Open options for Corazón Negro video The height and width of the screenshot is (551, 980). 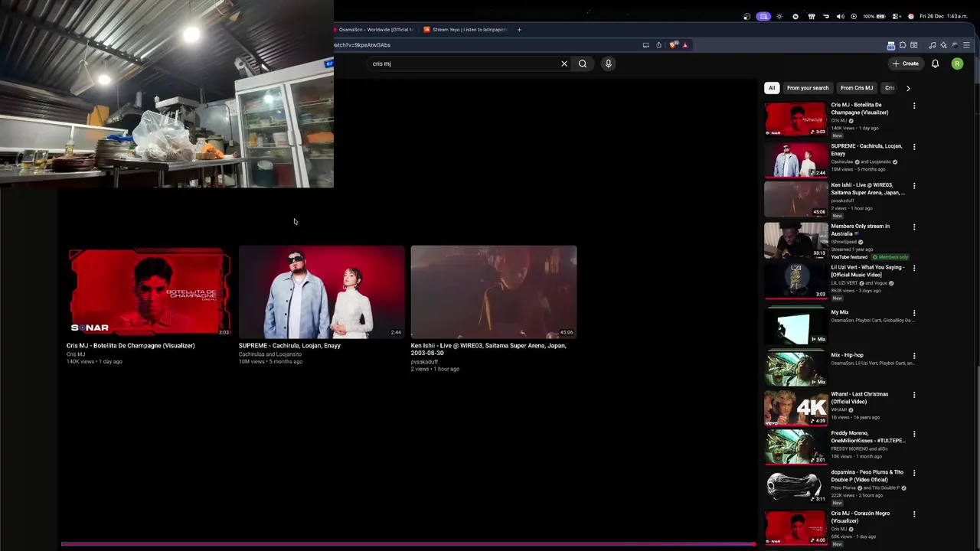coord(914,514)
